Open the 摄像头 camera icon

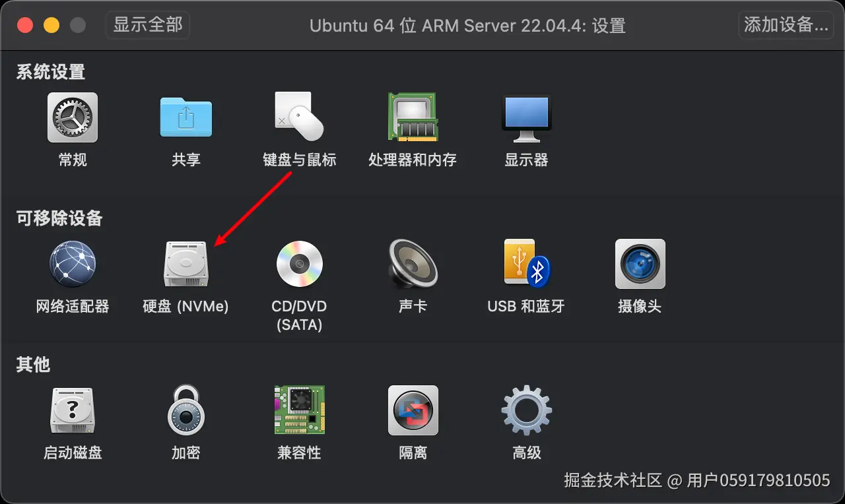coord(640,264)
